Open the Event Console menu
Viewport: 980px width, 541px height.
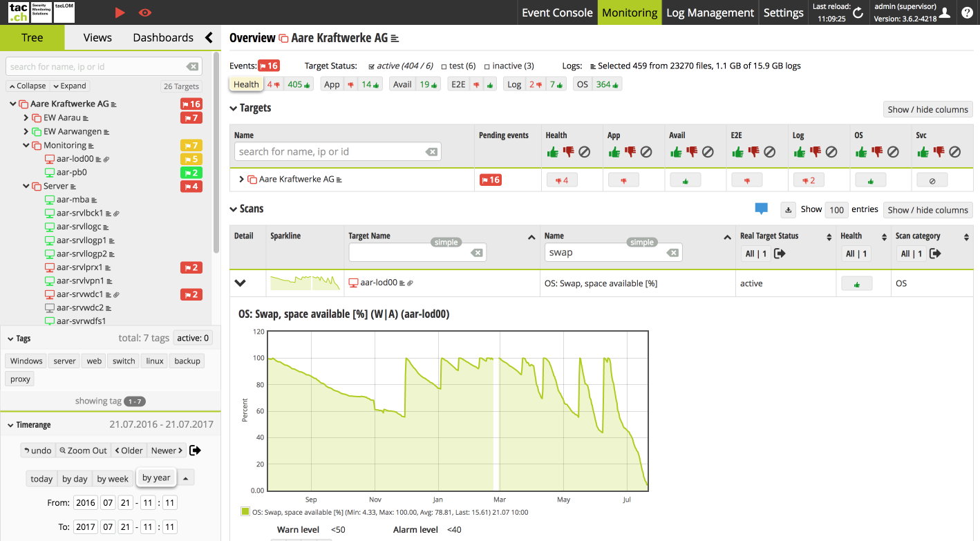tap(557, 12)
